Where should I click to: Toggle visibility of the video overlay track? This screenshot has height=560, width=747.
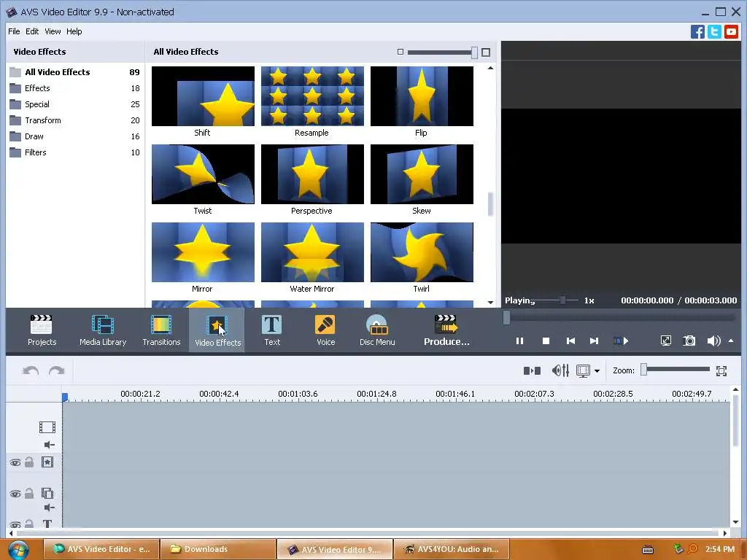[x=15, y=494]
